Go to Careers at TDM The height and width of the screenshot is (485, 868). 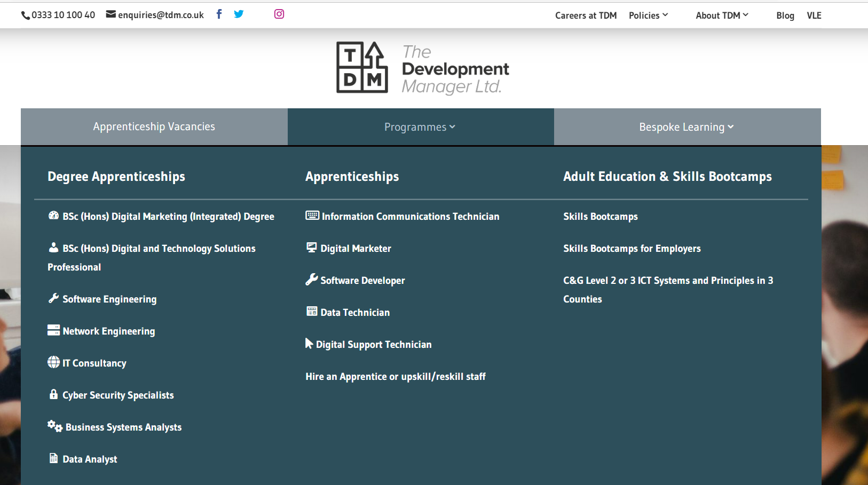586,15
